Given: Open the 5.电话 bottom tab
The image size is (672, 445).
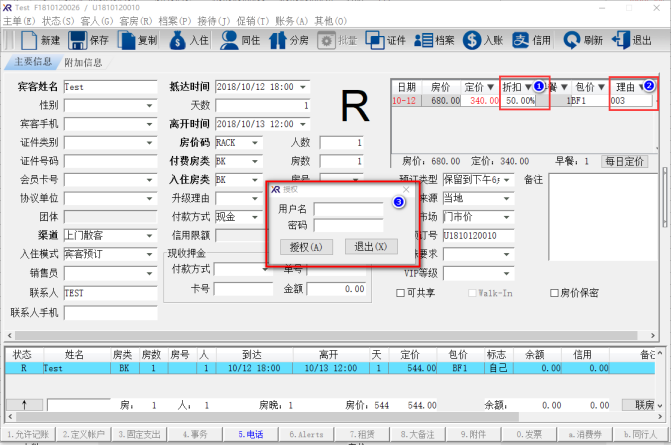Looking at the screenshot, I should [250, 434].
